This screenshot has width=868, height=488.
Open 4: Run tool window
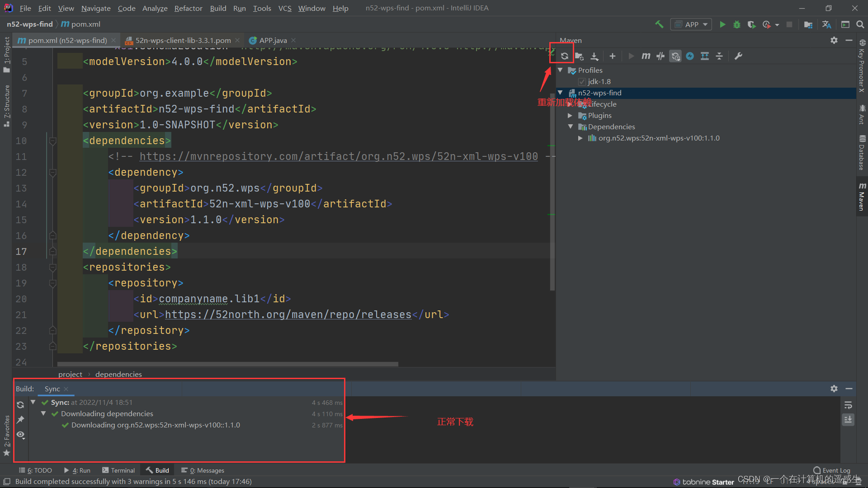point(77,470)
